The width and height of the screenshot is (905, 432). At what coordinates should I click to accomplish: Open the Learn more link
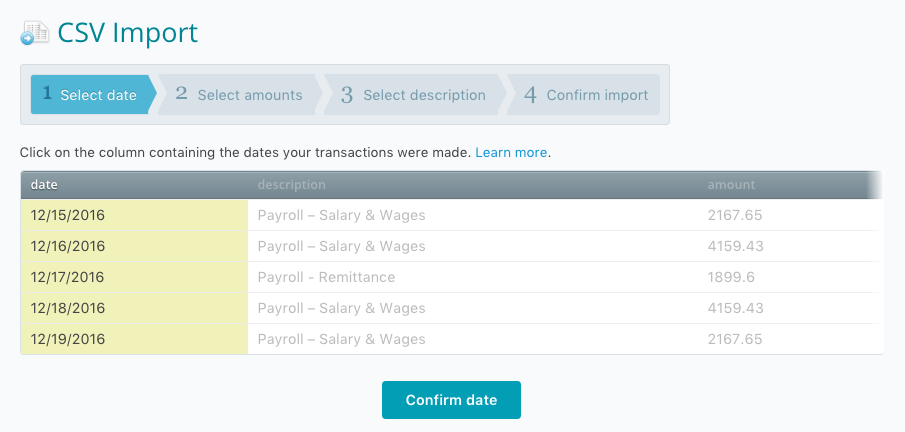pos(511,153)
